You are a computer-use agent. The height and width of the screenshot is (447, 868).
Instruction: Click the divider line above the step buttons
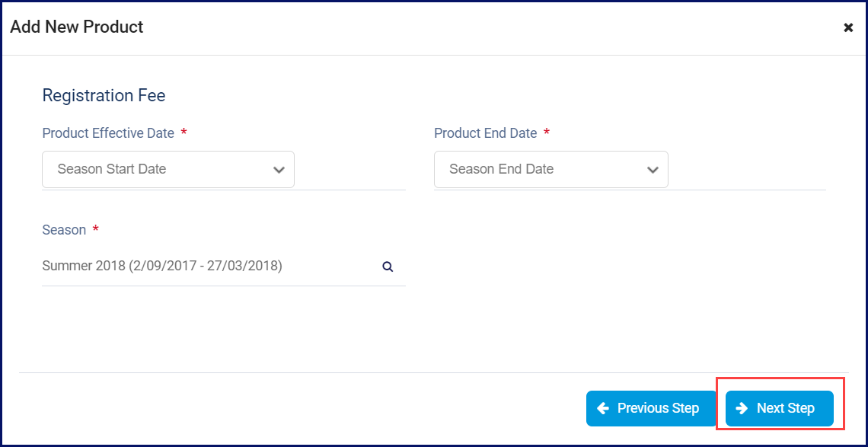(433, 373)
